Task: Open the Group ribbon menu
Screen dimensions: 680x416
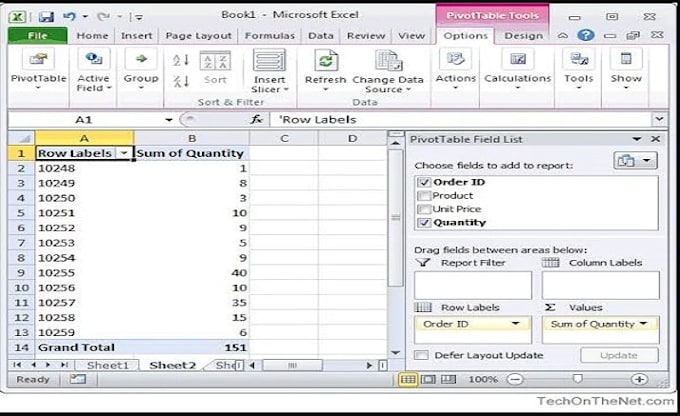Action: [x=141, y=69]
